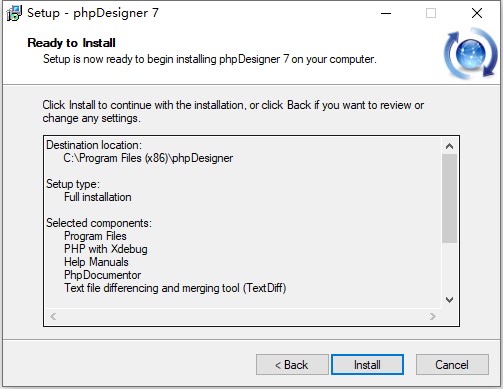
Task: Click the 'Destination location:' line
Action: [x=94, y=145]
